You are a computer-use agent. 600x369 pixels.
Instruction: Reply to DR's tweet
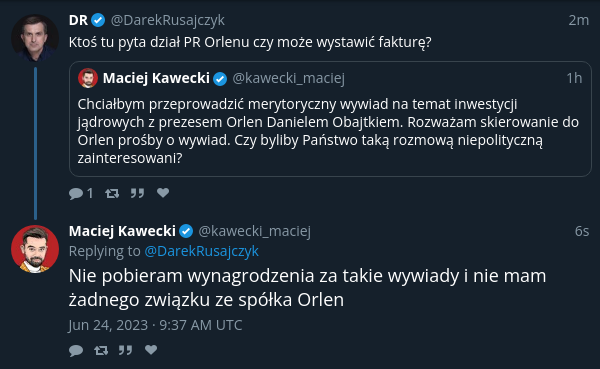(x=76, y=193)
